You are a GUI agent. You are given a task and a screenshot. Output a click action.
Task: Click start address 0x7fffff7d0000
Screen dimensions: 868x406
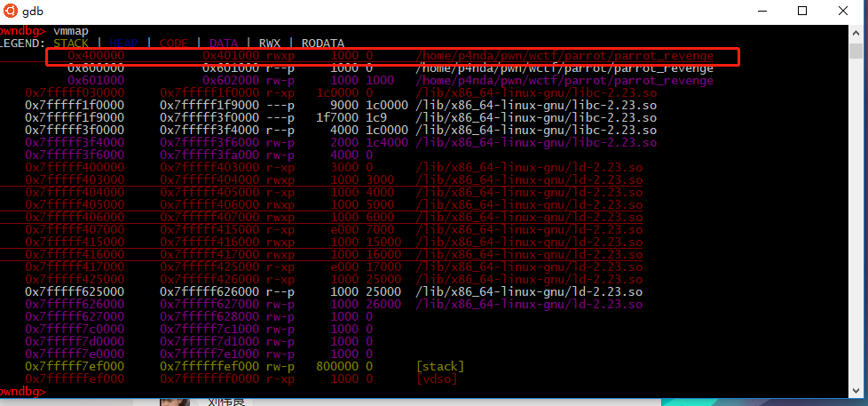75,341
